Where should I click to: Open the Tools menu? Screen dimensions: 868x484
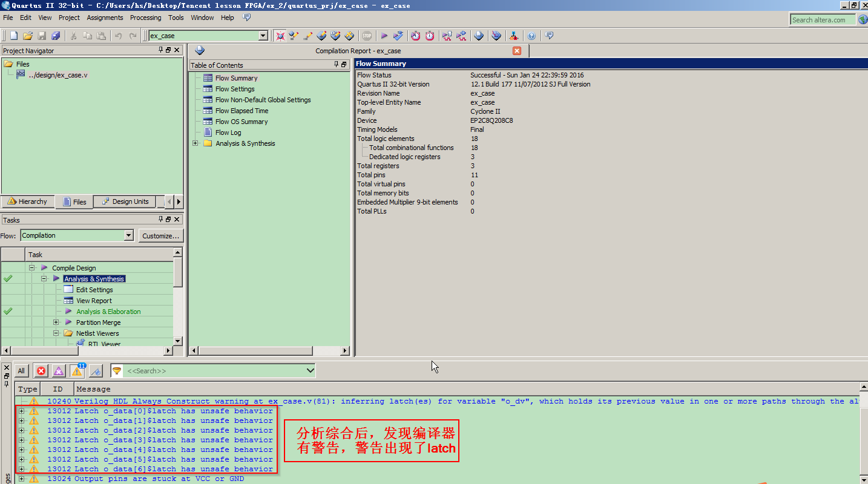176,18
